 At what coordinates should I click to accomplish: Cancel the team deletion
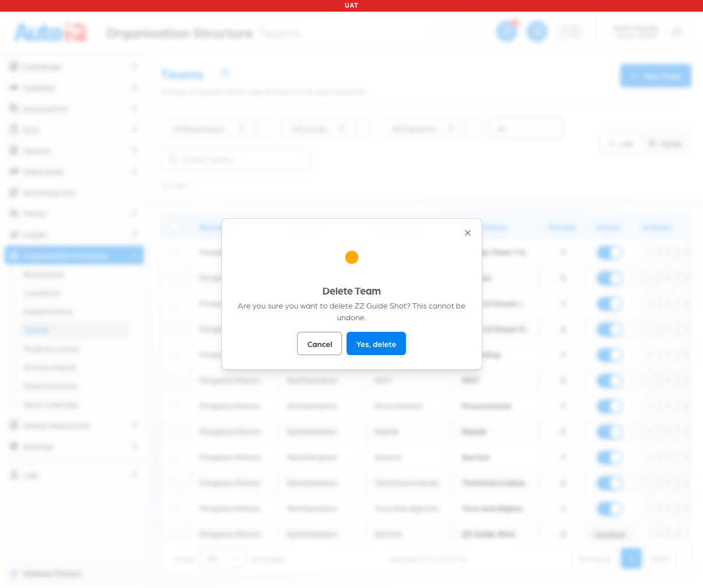pos(319,344)
